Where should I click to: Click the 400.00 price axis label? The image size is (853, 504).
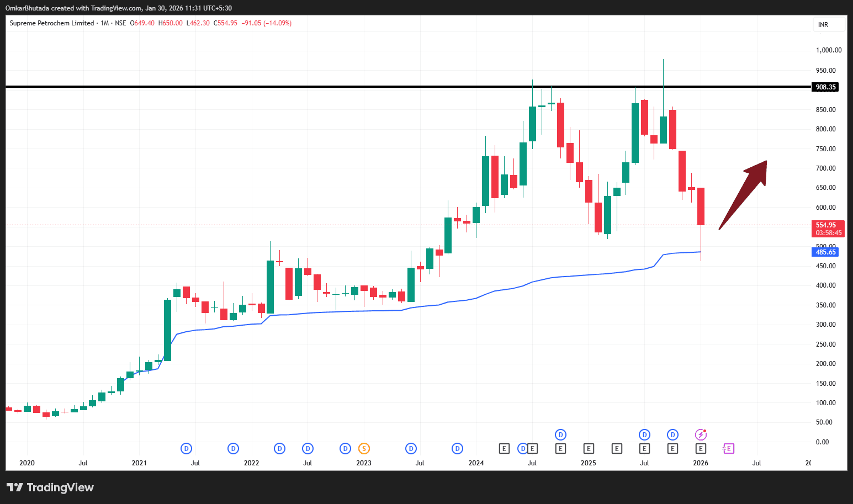[x=826, y=285]
